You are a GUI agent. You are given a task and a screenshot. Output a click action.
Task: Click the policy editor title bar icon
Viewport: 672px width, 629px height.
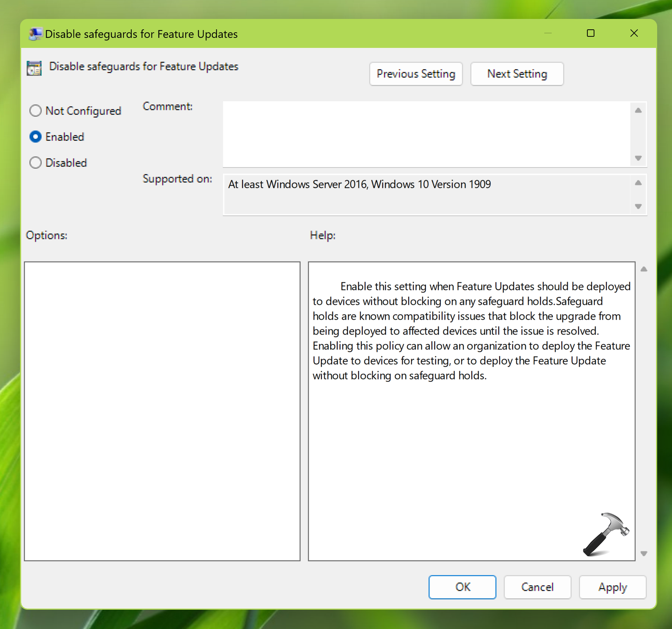35,34
